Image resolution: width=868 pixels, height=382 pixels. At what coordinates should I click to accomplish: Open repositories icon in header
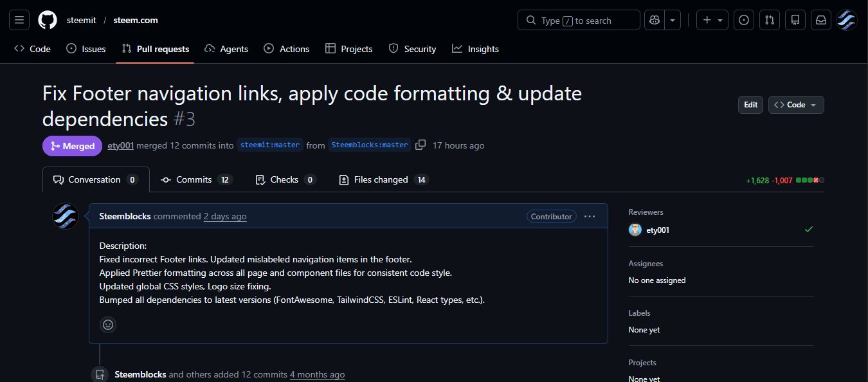795,20
